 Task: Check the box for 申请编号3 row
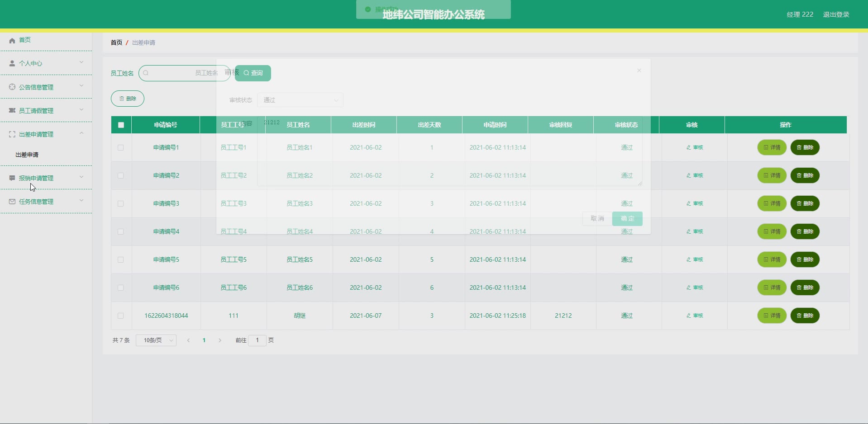[121, 203]
